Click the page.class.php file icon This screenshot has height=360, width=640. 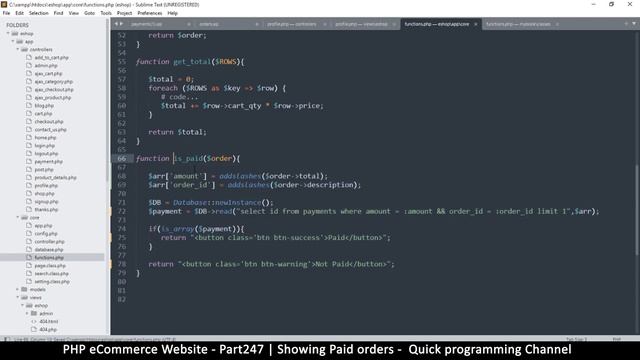tap(29, 265)
